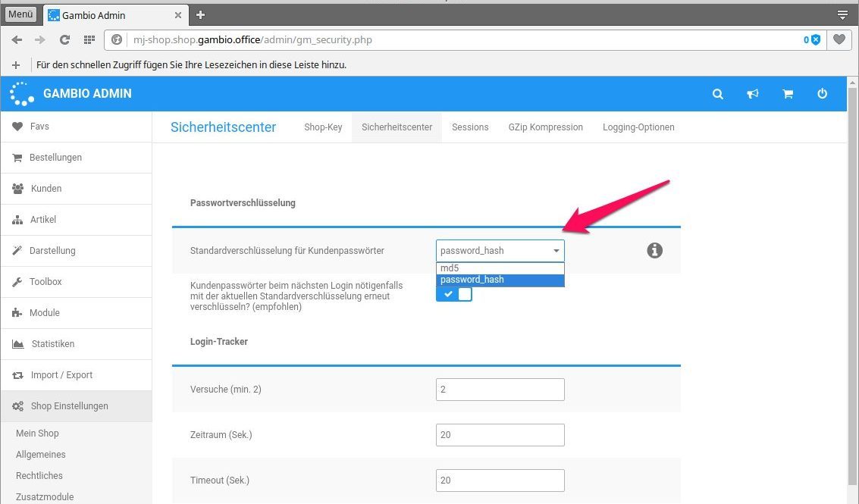Image resolution: width=859 pixels, height=504 pixels.
Task: Click the ad blocker shield icon
Action: pos(815,40)
